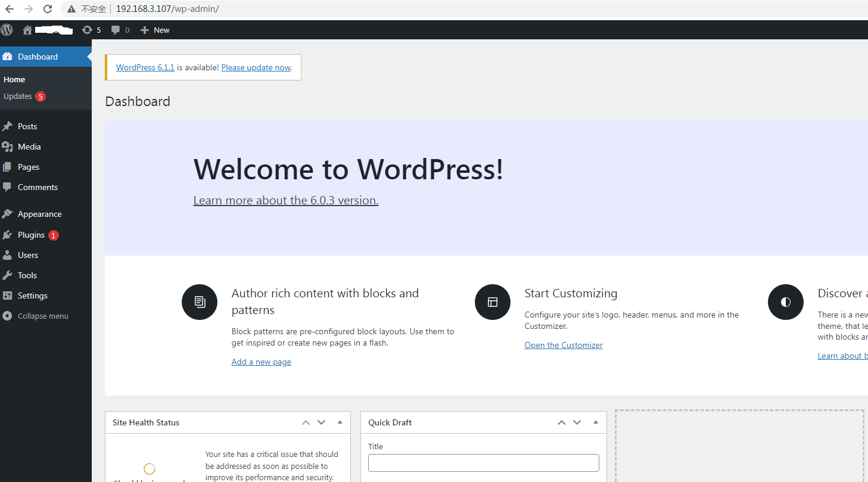
Task: Click Please update now link
Action: [x=256, y=67]
